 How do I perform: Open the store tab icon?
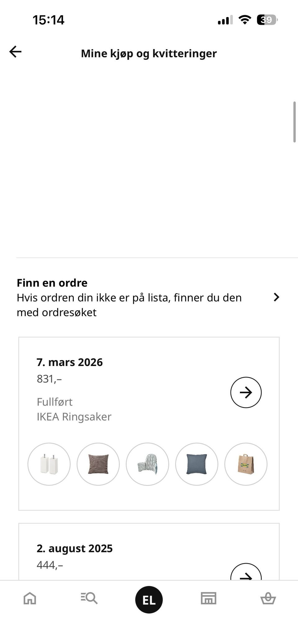click(x=208, y=598)
